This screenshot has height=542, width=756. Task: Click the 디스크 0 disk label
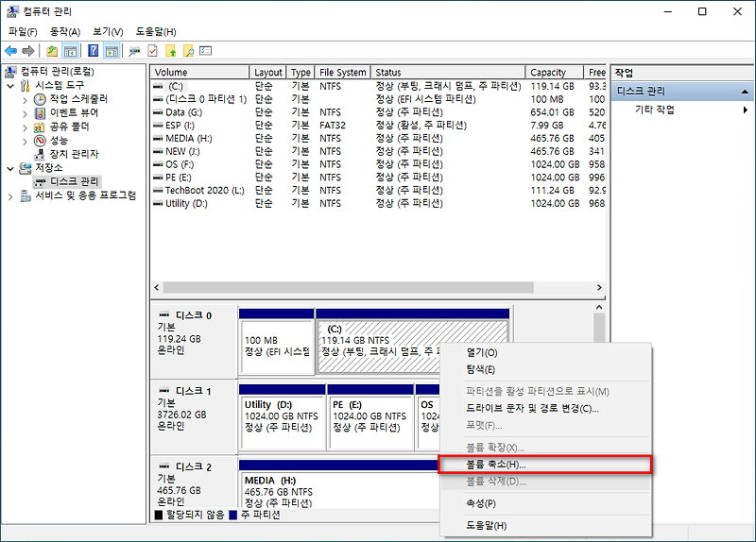(x=194, y=315)
